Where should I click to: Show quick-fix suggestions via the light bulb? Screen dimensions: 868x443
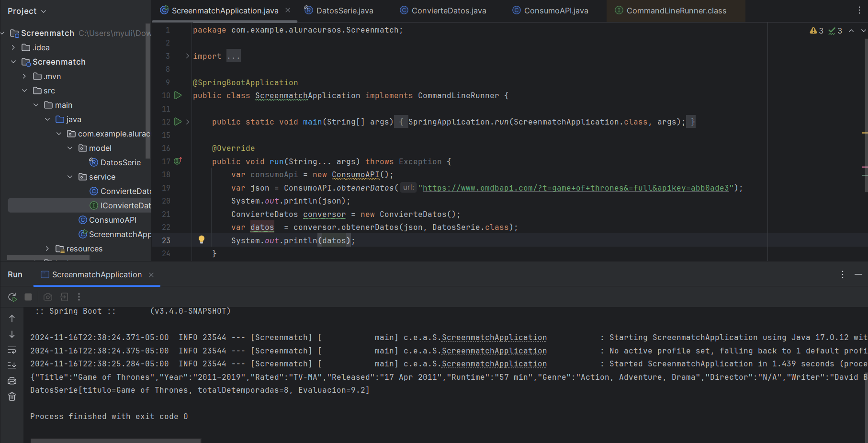[202, 240]
